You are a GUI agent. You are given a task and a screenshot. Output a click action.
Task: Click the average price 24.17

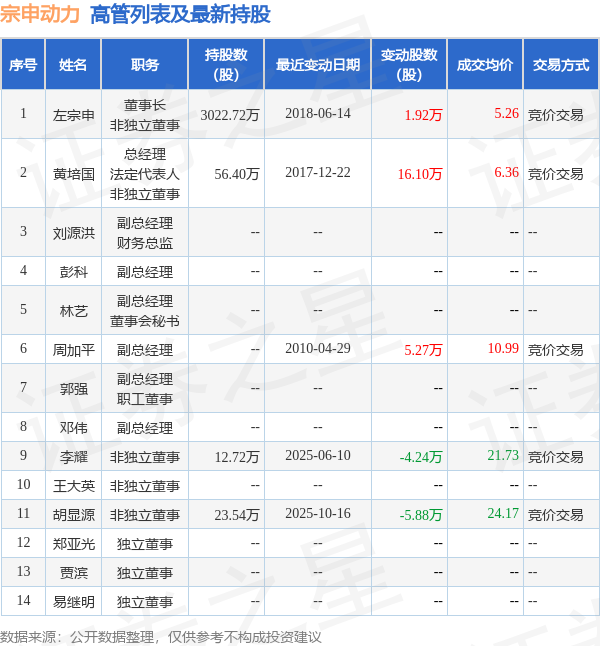[x=503, y=513]
